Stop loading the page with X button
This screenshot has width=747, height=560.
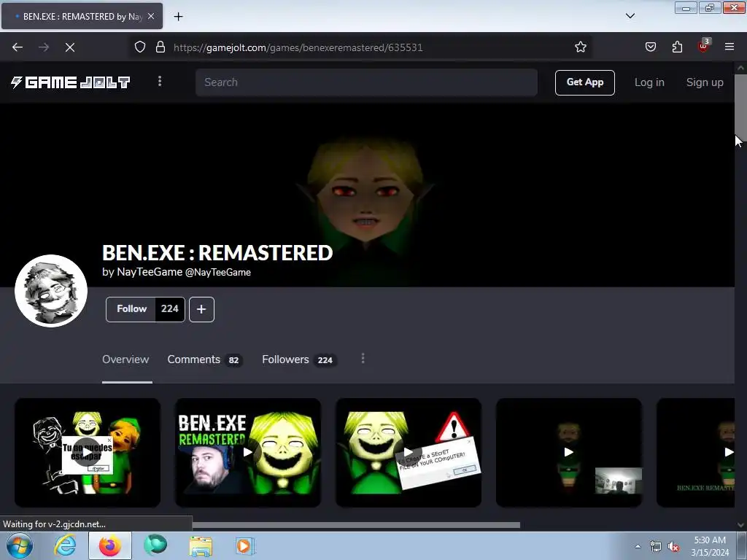point(69,47)
